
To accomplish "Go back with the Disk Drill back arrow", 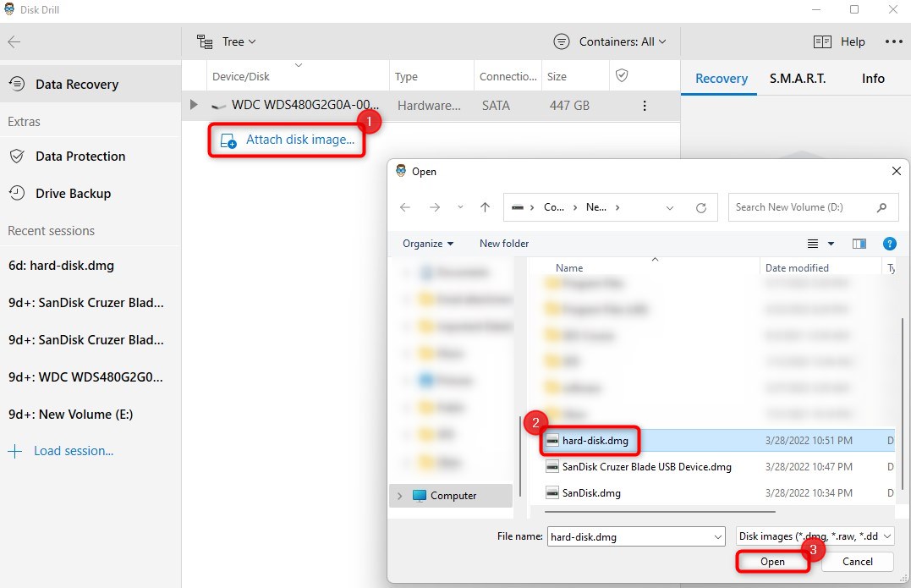I will 14,41.
